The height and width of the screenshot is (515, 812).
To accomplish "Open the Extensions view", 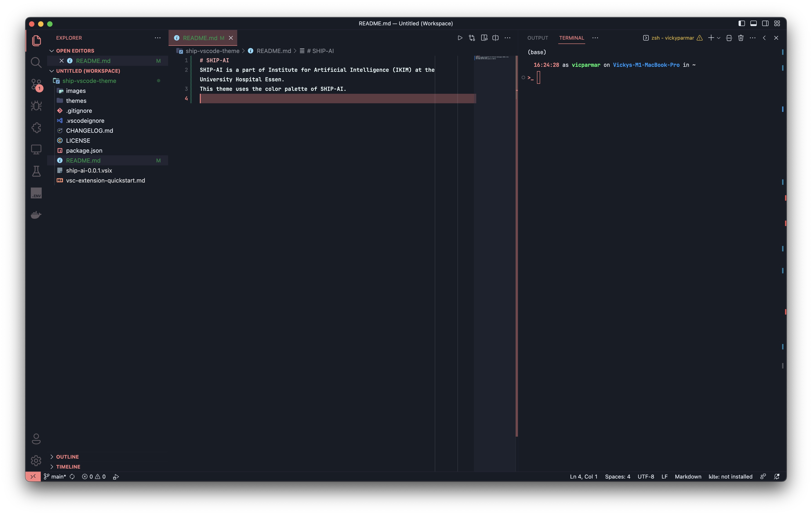I will tap(36, 128).
